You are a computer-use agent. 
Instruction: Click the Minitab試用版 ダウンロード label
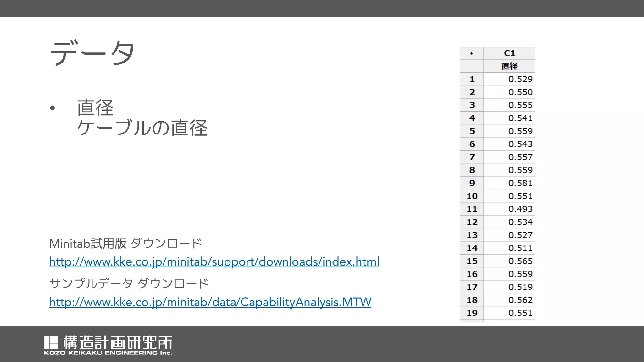[x=125, y=244]
